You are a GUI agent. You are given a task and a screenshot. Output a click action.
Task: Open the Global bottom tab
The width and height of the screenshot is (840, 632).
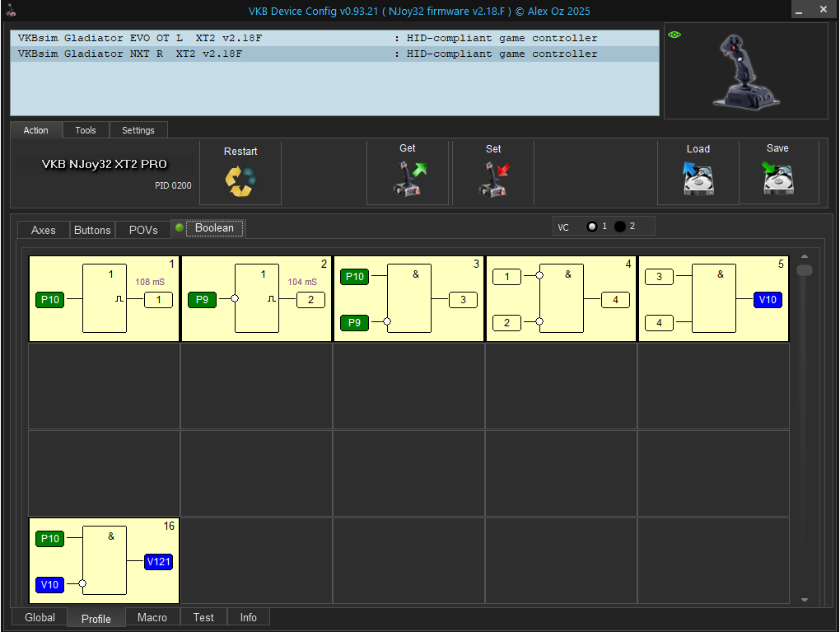[40, 617]
